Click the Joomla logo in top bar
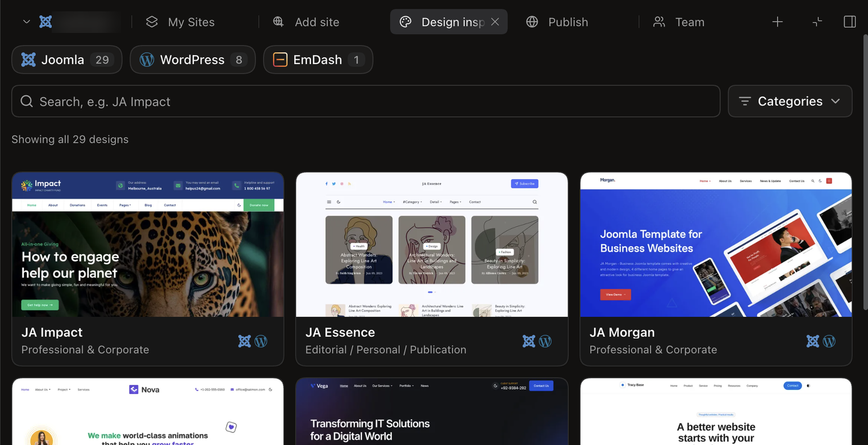868x445 pixels. click(x=45, y=22)
